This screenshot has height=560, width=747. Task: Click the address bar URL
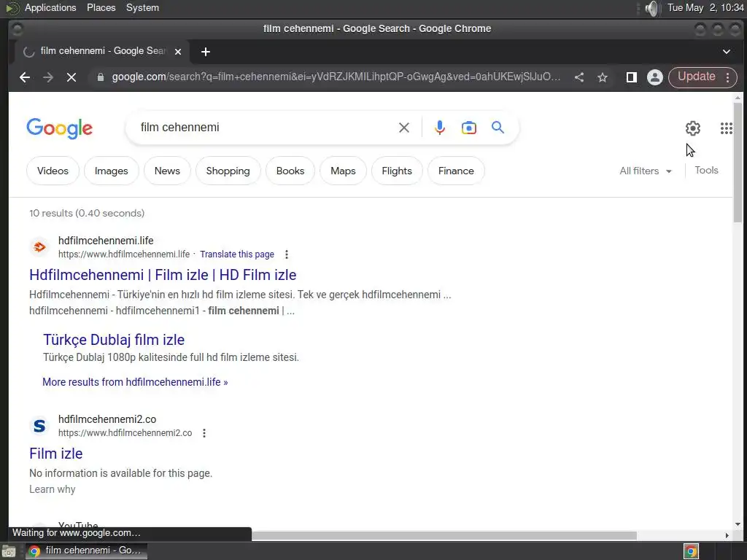[336, 77]
